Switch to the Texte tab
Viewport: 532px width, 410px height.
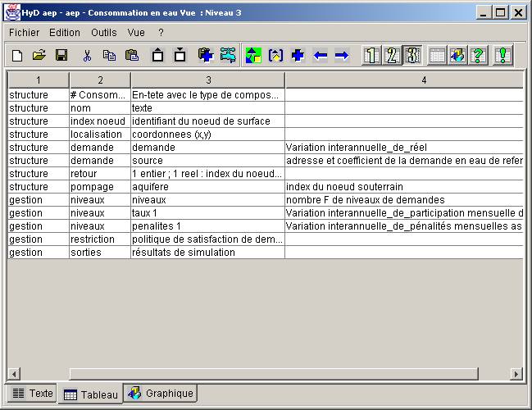tap(32, 394)
